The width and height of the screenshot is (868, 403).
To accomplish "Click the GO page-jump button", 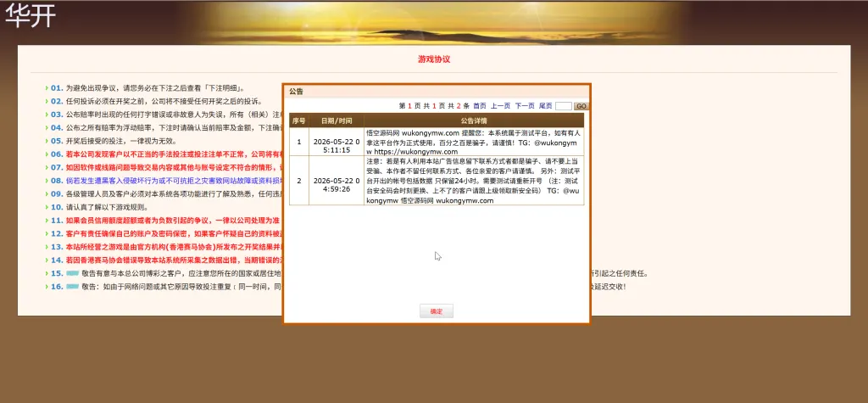I will tap(581, 106).
